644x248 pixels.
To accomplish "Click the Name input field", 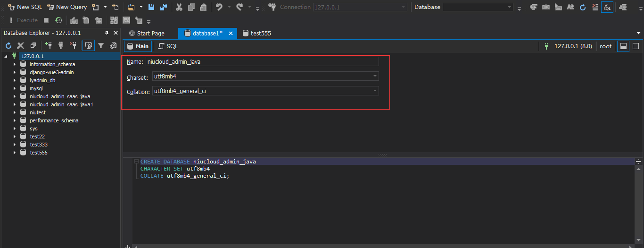I will 262,61.
